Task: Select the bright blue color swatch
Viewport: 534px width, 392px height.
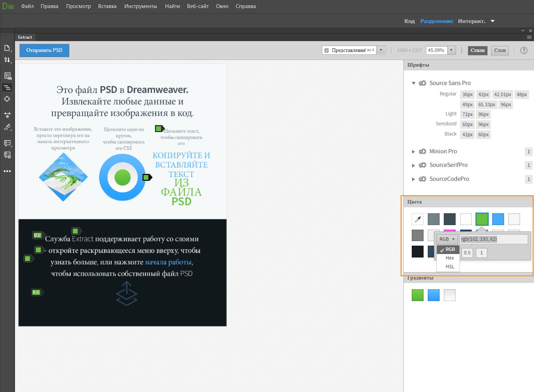Action: tap(498, 219)
